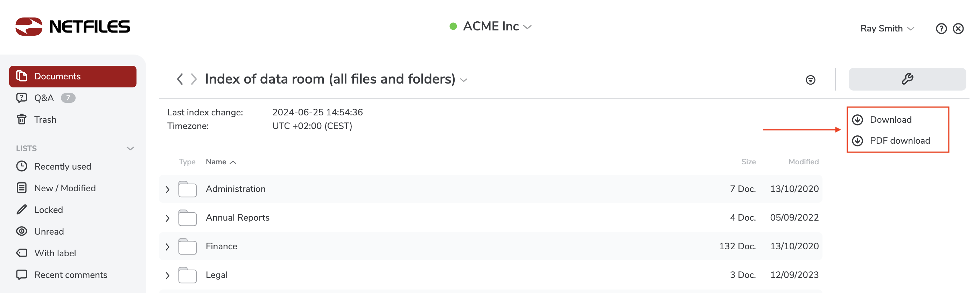Open the ACME Inc data room dropdown

coord(491,27)
